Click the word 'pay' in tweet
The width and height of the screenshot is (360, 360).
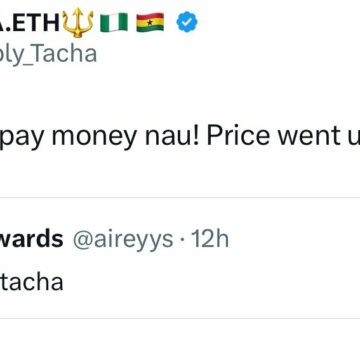[23, 137]
